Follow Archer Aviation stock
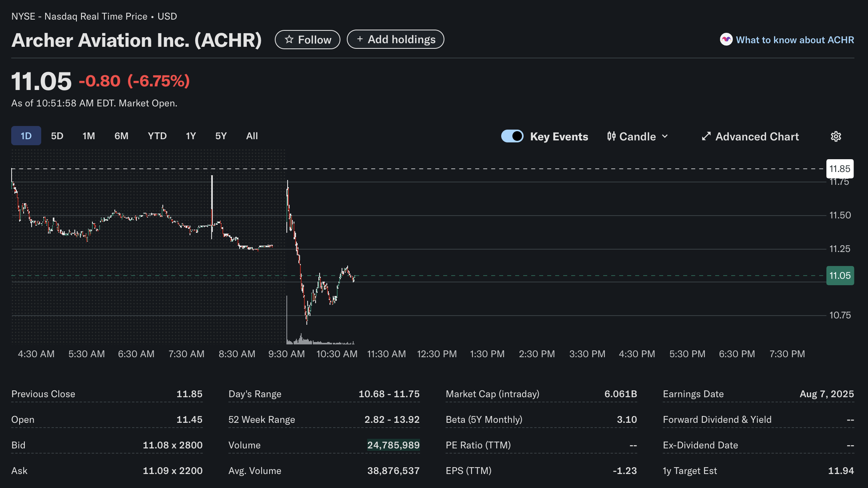The image size is (868, 488). pyautogui.click(x=308, y=40)
